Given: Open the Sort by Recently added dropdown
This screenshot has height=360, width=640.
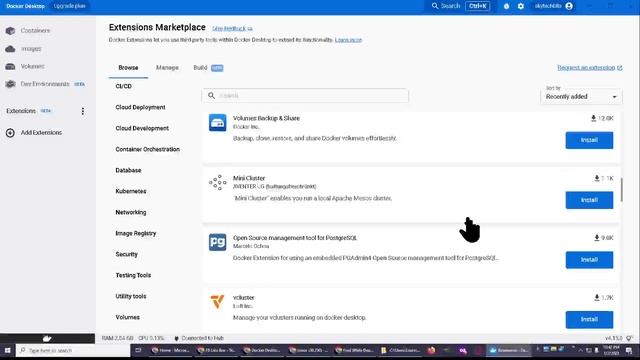Looking at the screenshot, I should (x=581, y=97).
